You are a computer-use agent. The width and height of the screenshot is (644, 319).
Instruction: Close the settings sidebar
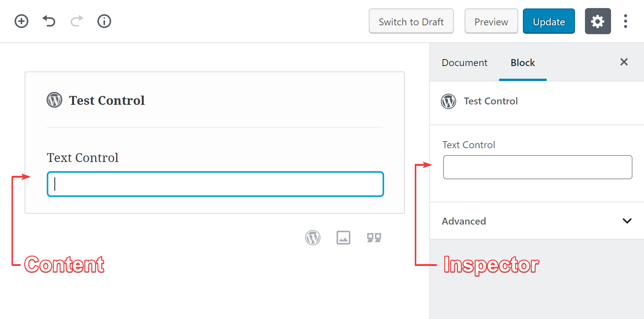click(x=624, y=62)
